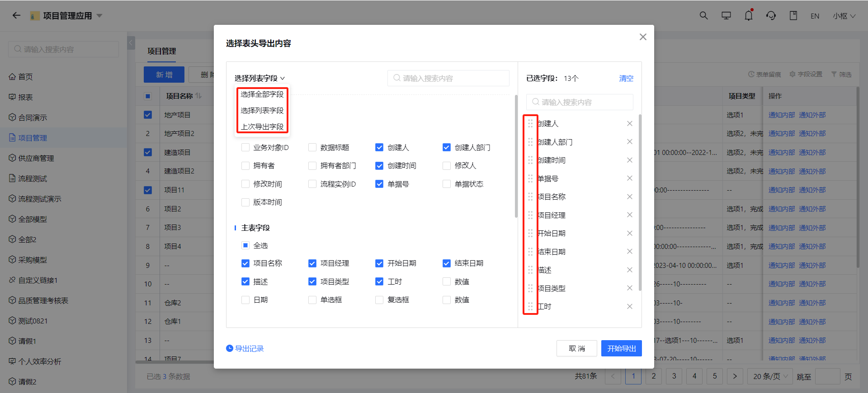Check the 单据状态 checkbox
The height and width of the screenshot is (393, 868).
[447, 184]
